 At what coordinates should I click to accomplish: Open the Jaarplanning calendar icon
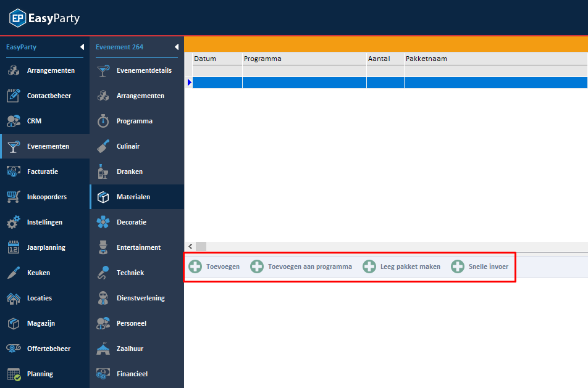click(14, 247)
